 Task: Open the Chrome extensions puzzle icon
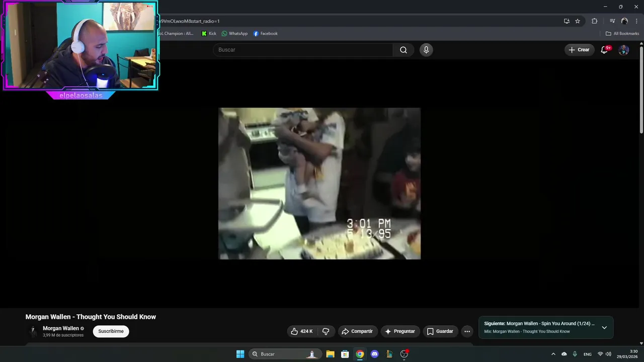tap(594, 21)
